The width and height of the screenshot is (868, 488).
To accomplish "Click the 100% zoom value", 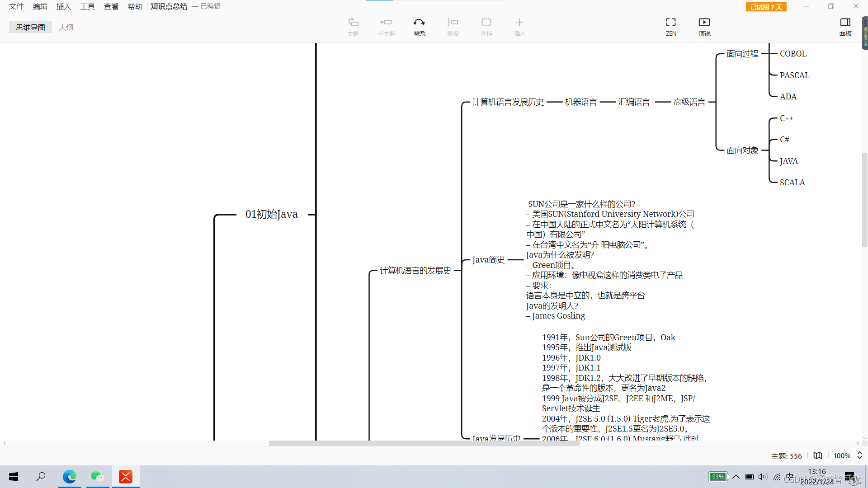I will click(x=842, y=456).
